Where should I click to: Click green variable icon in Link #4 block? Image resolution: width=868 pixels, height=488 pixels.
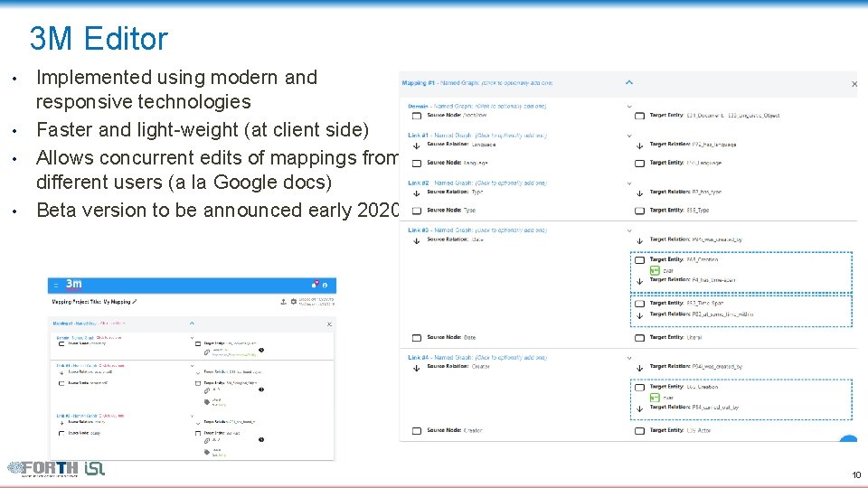[x=655, y=398]
